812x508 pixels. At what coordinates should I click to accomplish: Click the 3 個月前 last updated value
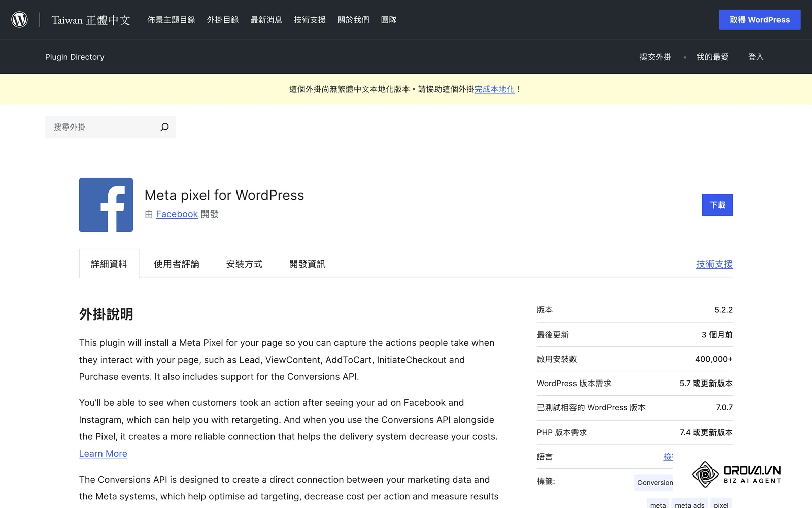[x=718, y=335]
